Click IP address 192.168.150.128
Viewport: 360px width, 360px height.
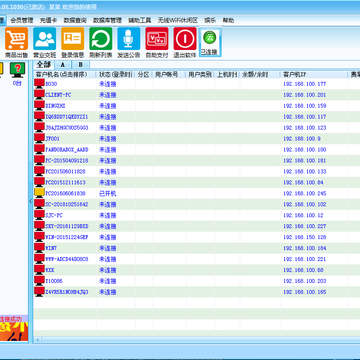point(305,237)
